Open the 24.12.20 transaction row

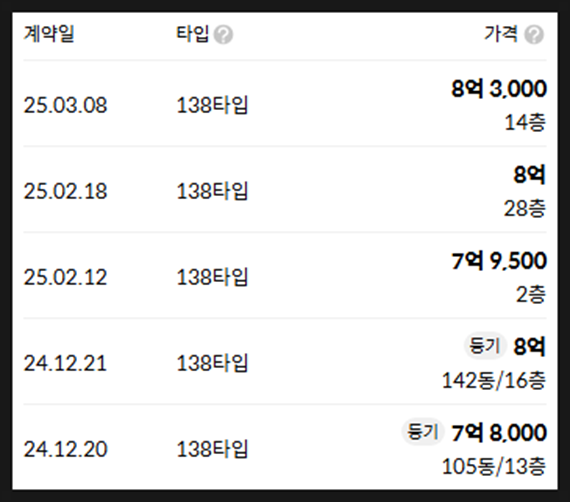285,447
